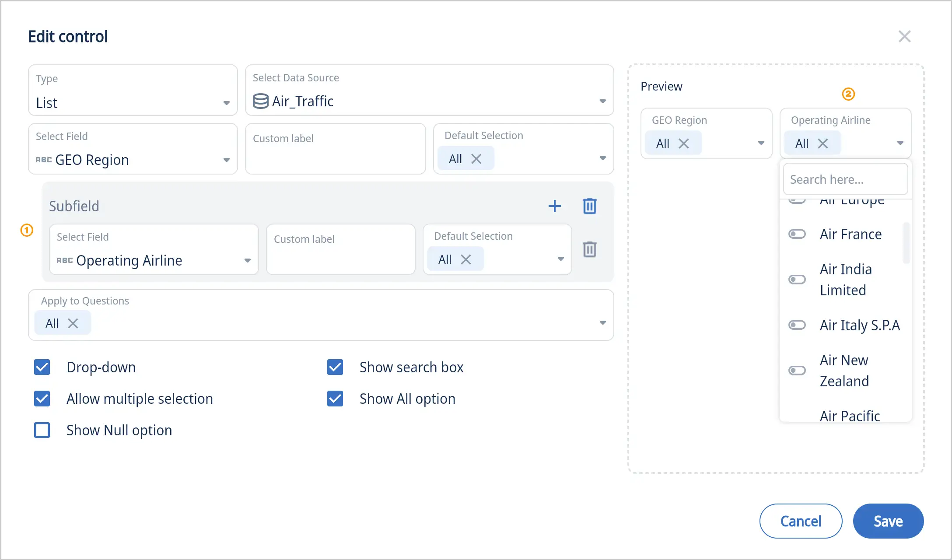Remove All tag from GEO Region Default Selection
The width and height of the screenshot is (952, 560).
pos(476,159)
